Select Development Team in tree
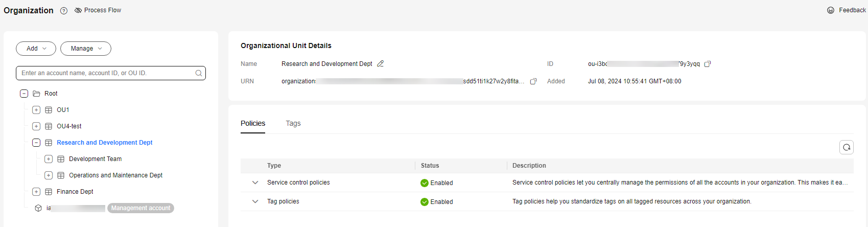 coord(95,159)
